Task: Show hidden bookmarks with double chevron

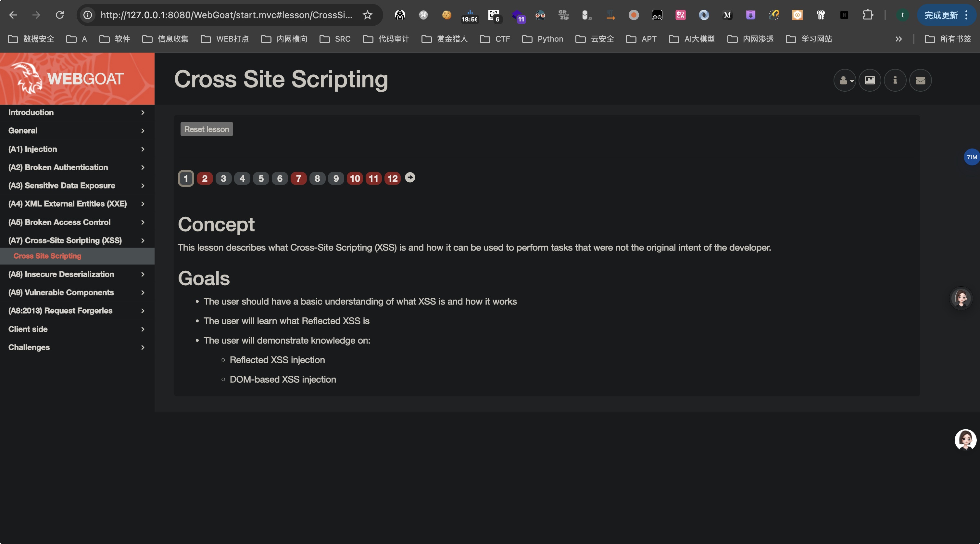Action: click(x=898, y=39)
